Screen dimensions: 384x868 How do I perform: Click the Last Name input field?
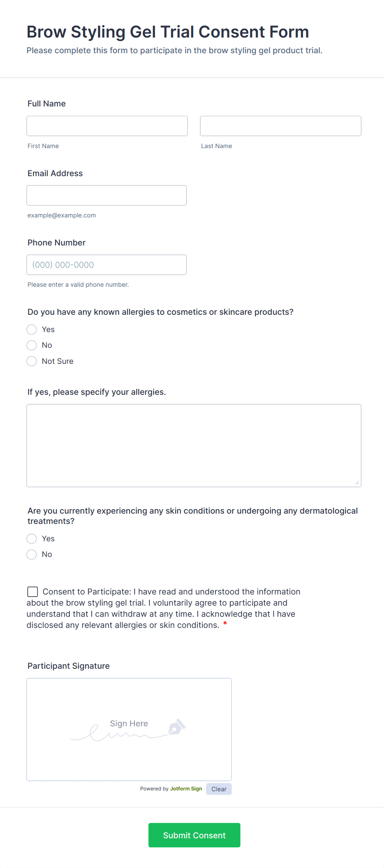[280, 126]
